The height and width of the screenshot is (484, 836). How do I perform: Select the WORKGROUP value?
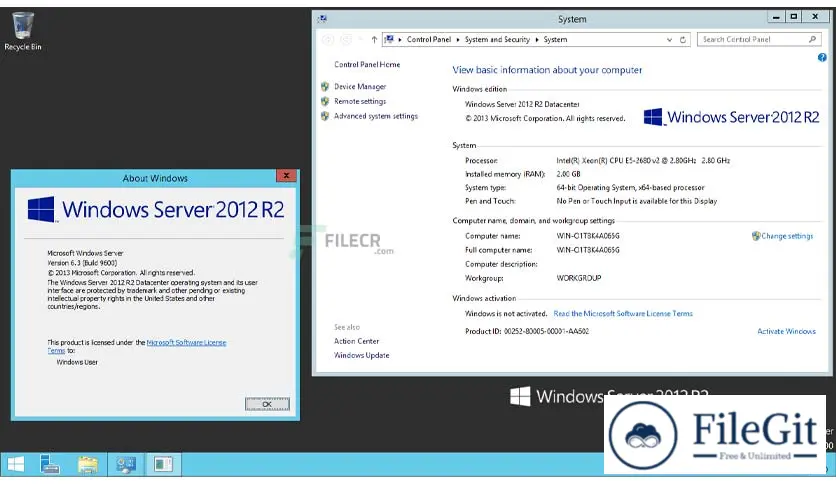578,278
